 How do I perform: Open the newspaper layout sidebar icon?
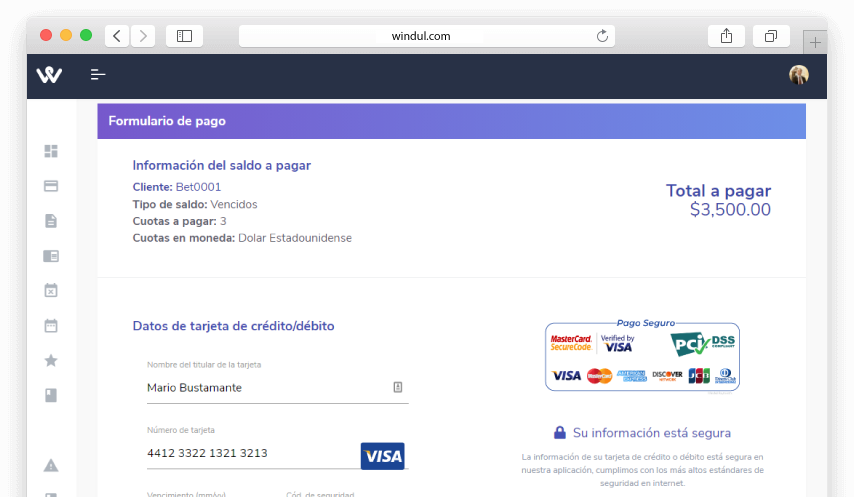pos(51,256)
